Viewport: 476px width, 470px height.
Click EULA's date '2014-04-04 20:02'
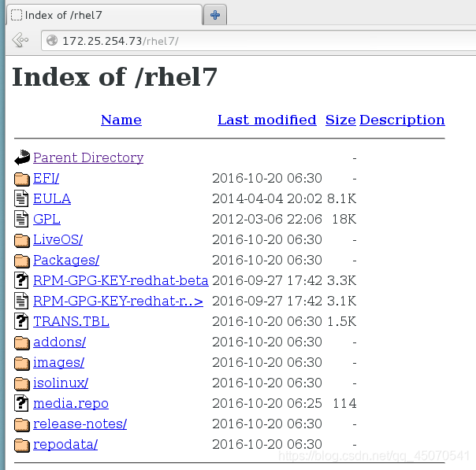(267, 198)
